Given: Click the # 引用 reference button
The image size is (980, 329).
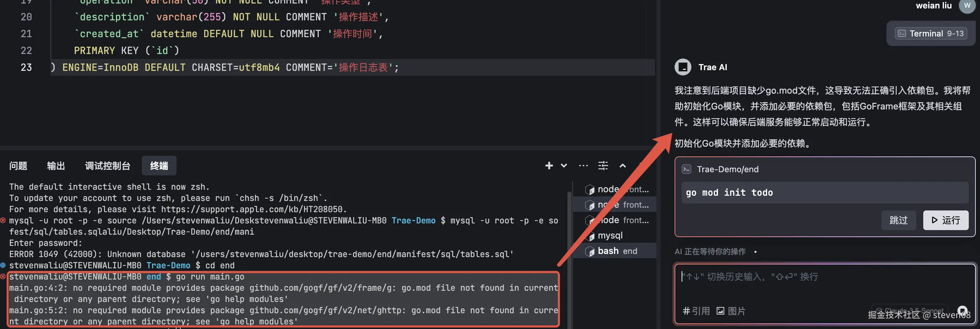Looking at the screenshot, I should tap(696, 311).
